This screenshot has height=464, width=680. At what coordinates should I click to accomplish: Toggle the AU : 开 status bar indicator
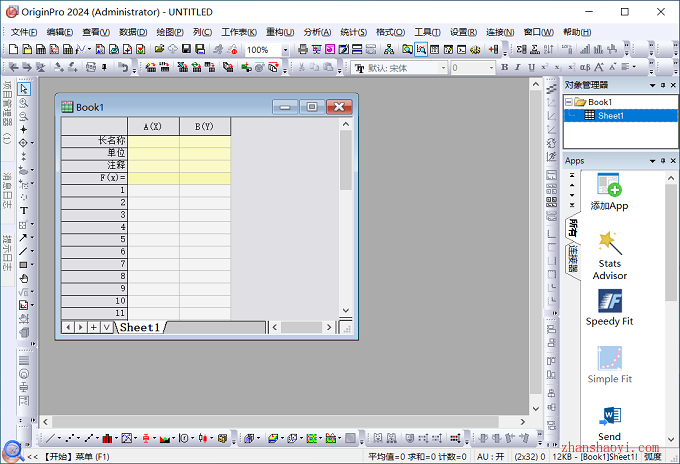tap(490, 456)
